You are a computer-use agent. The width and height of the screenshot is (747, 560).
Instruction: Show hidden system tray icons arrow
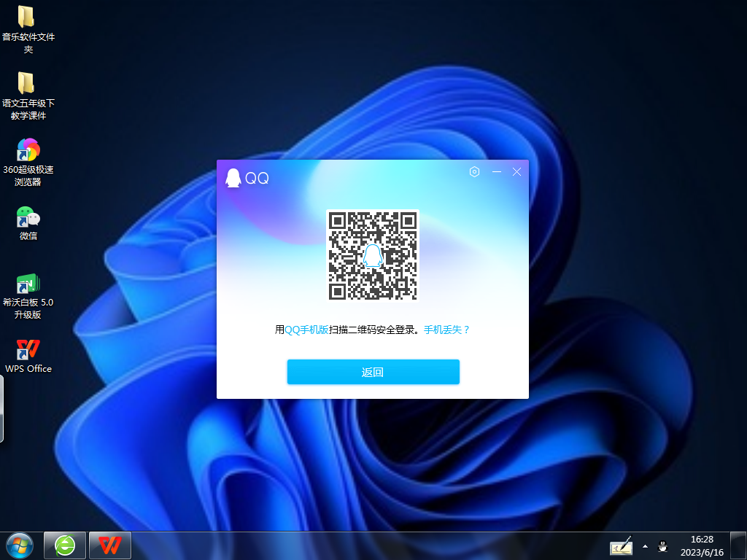645,546
